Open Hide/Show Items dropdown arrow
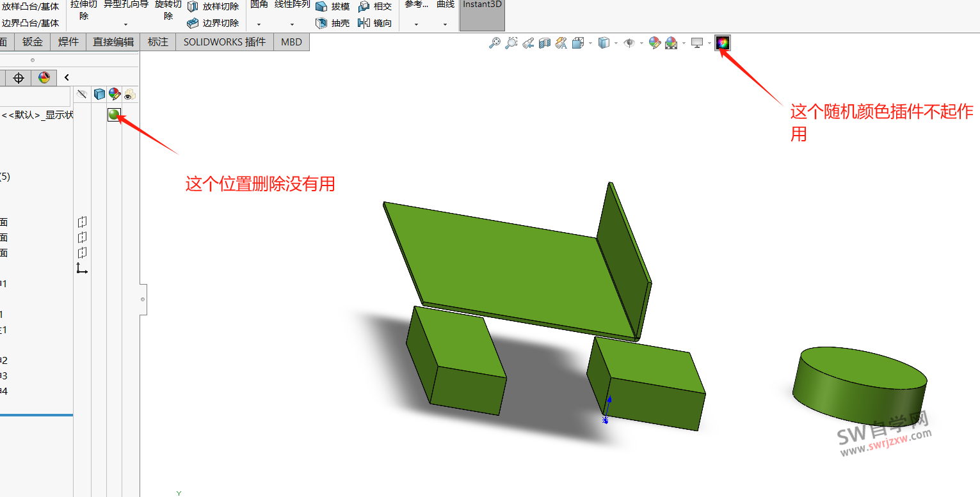This screenshot has width=980, height=497. [x=641, y=43]
